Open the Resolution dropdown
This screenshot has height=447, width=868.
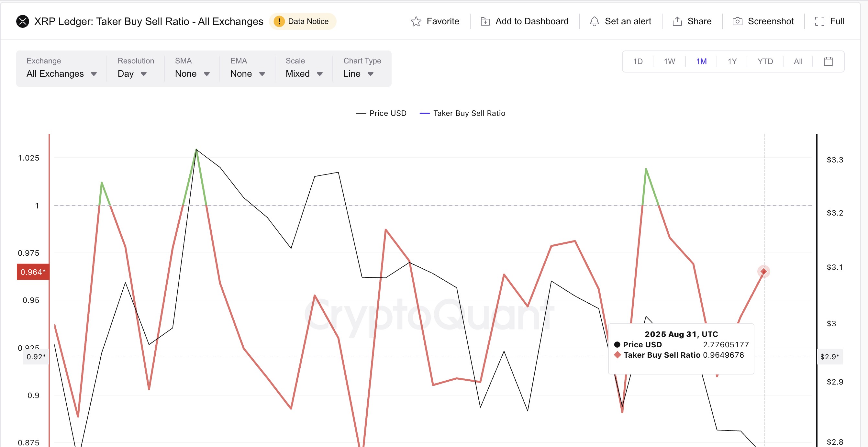click(x=136, y=68)
